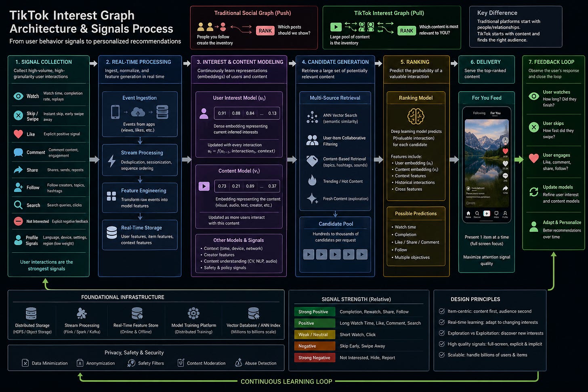Viewport: 588px width, 392px height.
Task: Click the purple play icon in Content Model
Action: tap(204, 186)
